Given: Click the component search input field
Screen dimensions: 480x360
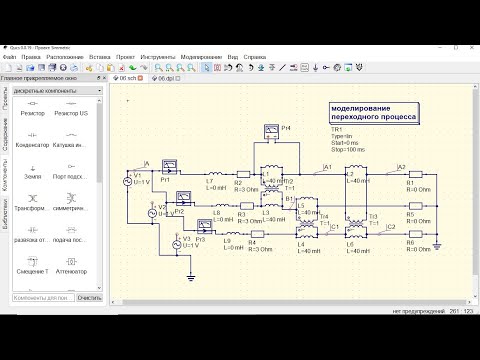Looking at the screenshot, I should (x=43, y=298).
